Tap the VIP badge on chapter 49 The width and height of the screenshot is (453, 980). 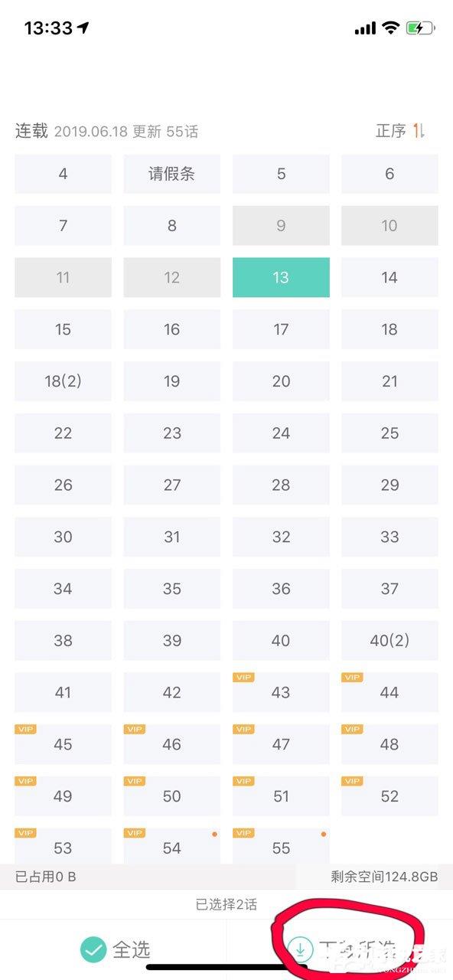click(x=25, y=782)
